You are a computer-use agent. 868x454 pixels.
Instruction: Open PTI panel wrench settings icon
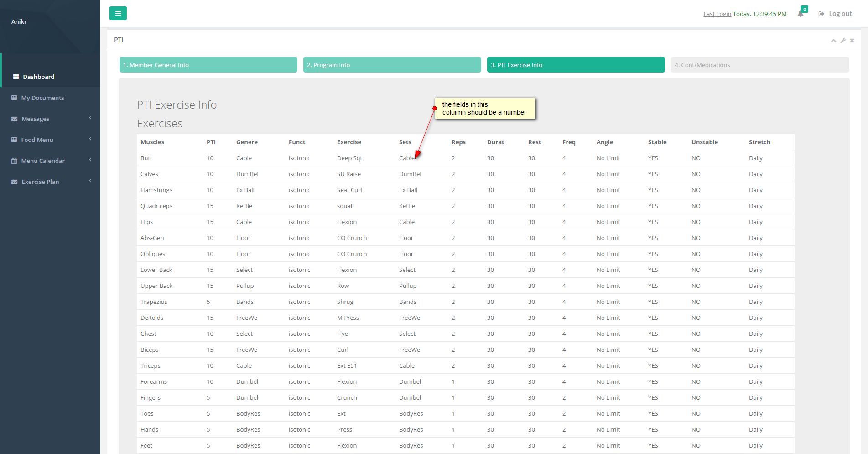coord(843,41)
